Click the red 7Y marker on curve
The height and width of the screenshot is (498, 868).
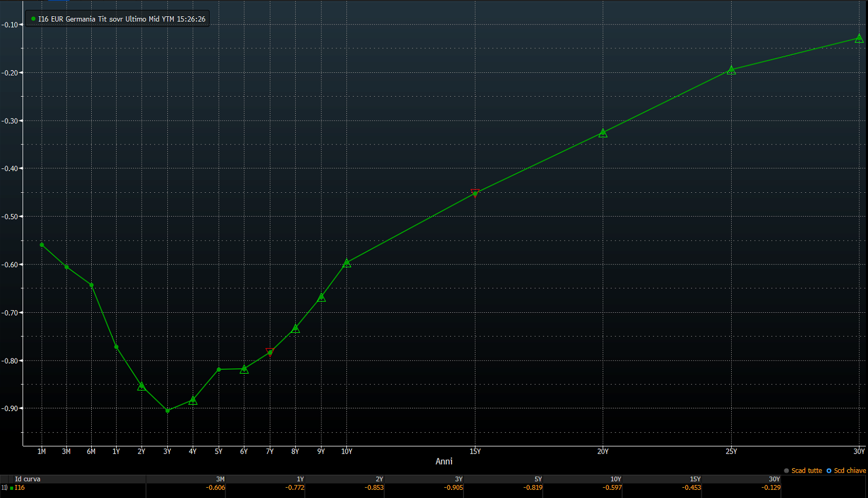[270, 352]
